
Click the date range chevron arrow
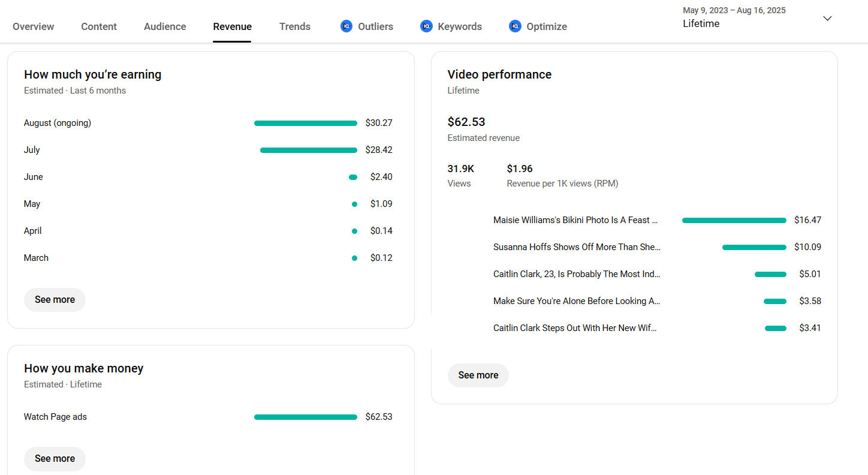[x=827, y=19]
